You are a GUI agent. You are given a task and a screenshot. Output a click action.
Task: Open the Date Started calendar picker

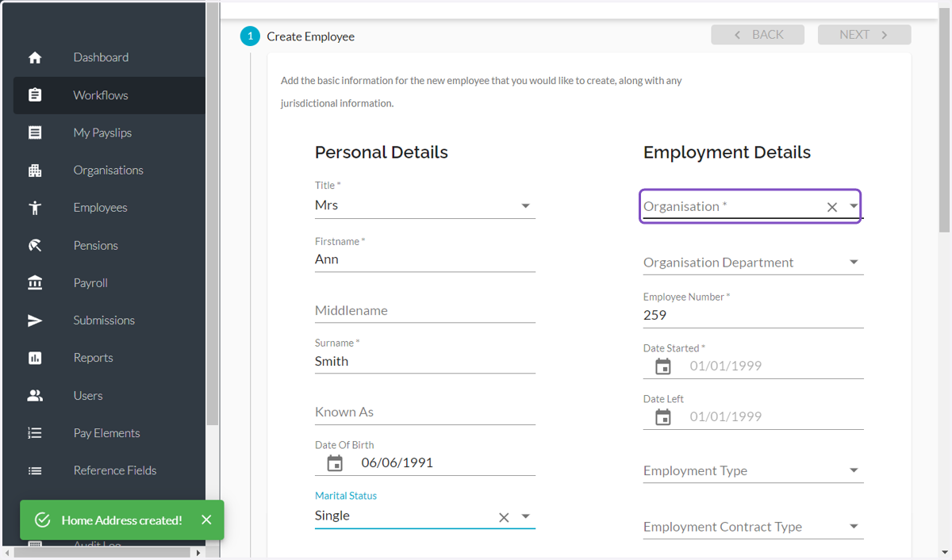pyautogui.click(x=663, y=366)
